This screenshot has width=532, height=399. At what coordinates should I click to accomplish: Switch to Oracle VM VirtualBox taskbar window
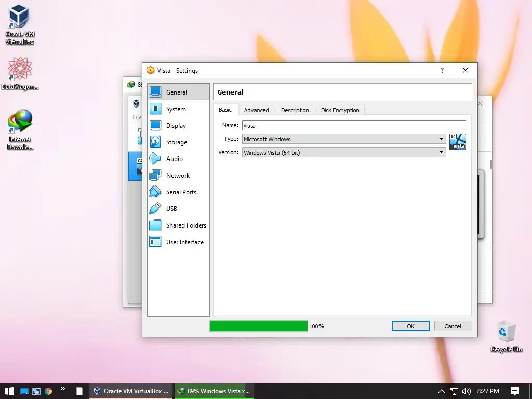(131, 391)
